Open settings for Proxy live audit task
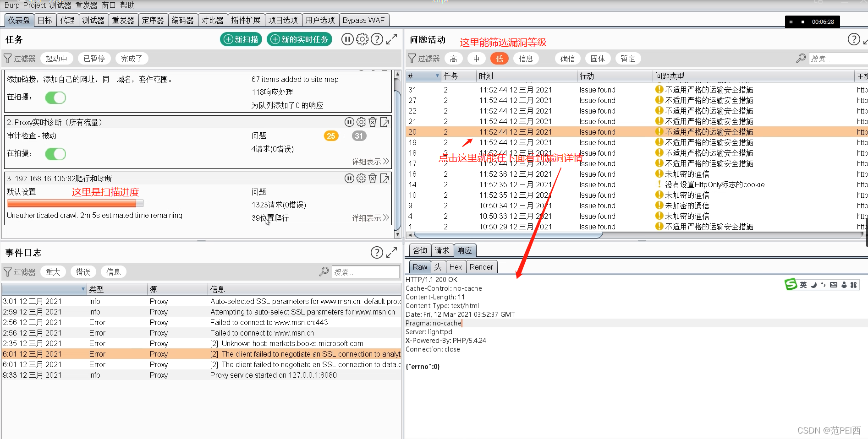Viewport: 868px width, 439px height. [361, 122]
